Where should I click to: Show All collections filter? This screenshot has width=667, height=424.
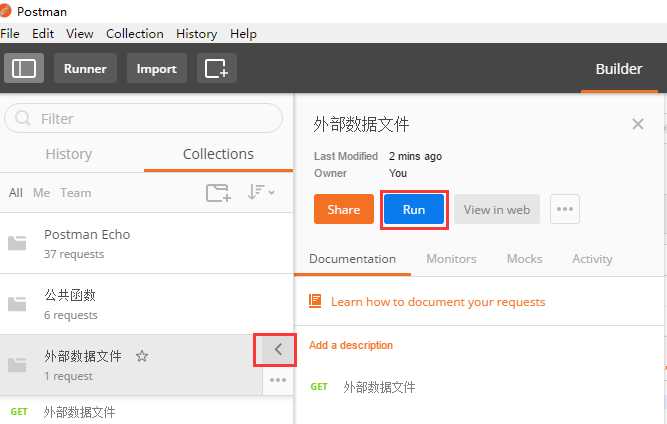tap(16, 193)
